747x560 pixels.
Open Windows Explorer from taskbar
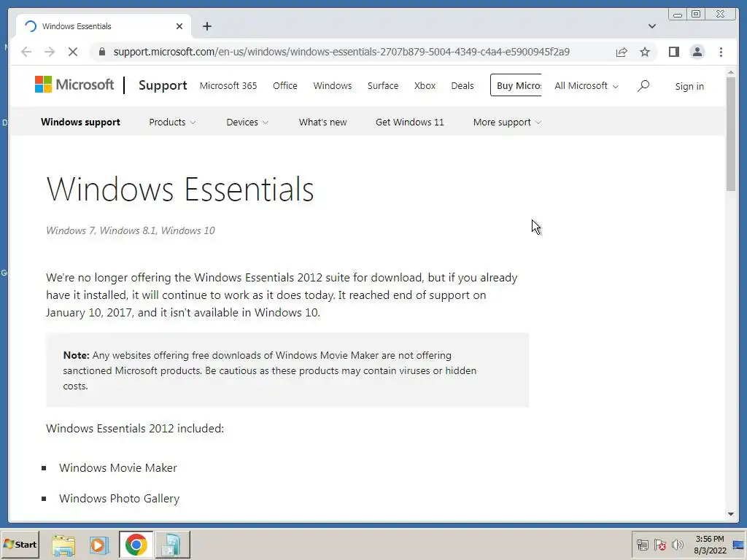pyautogui.click(x=63, y=545)
